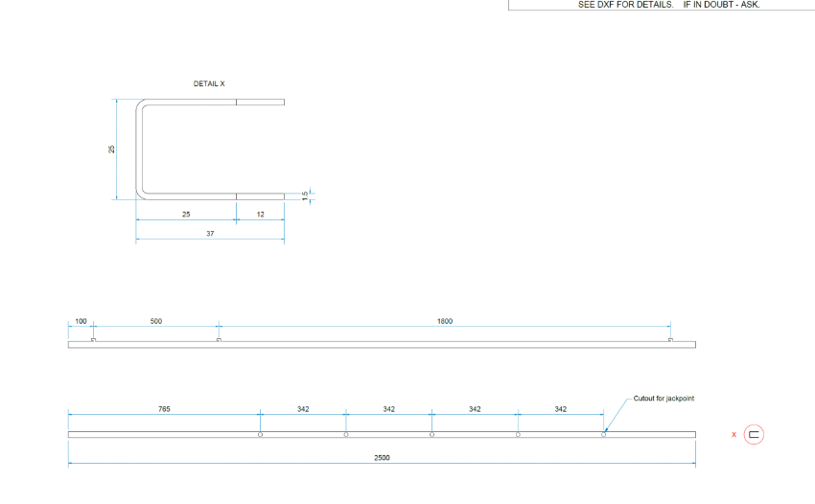The image size is (815, 504).
Task: Click the 765 dimension text
Action: click(x=165, y=409)
